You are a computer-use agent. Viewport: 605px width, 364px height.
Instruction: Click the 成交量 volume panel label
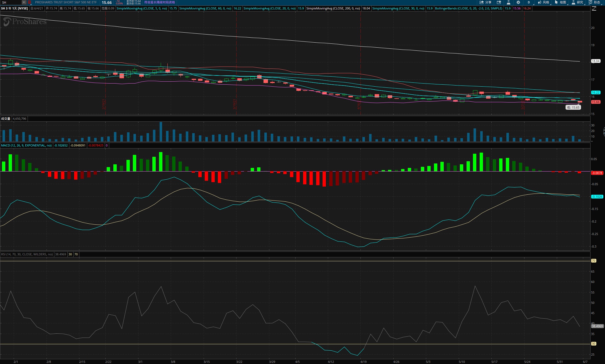click(6, 119)
